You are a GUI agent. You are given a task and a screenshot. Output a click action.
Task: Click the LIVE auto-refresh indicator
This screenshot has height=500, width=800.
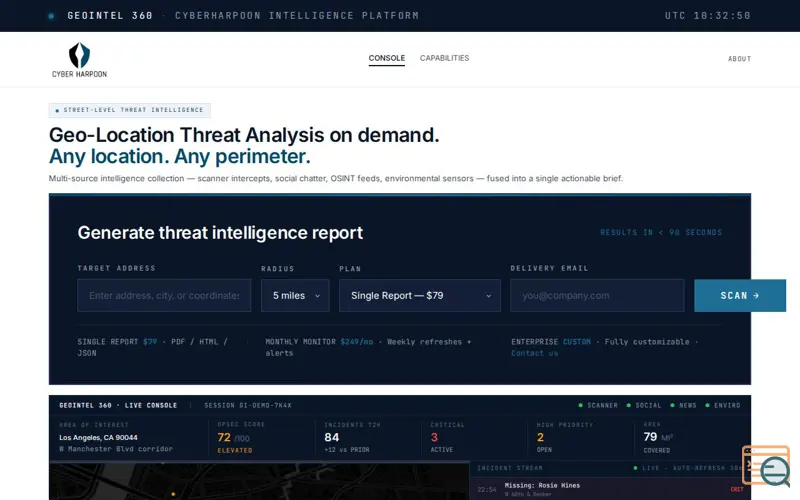click(x=687, y=468)
